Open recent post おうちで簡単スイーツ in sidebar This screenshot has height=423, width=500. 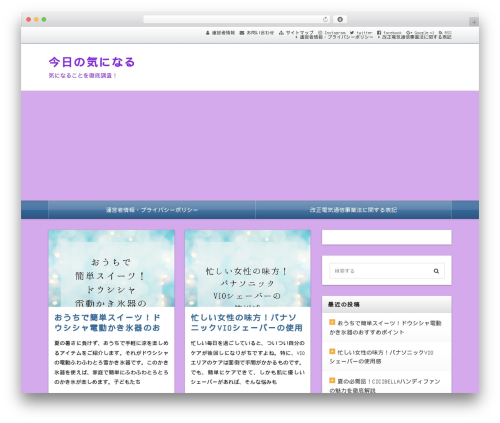click(x=385, y=327)
